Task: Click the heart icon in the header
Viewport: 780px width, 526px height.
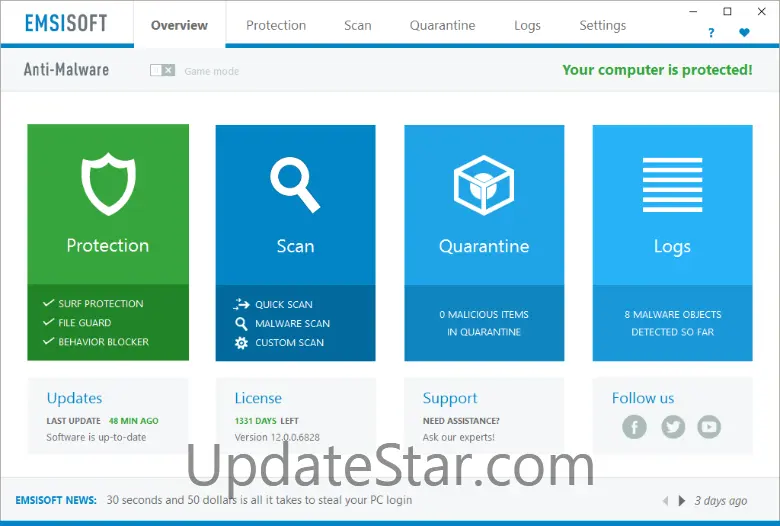Action: [x=744, y=33]
